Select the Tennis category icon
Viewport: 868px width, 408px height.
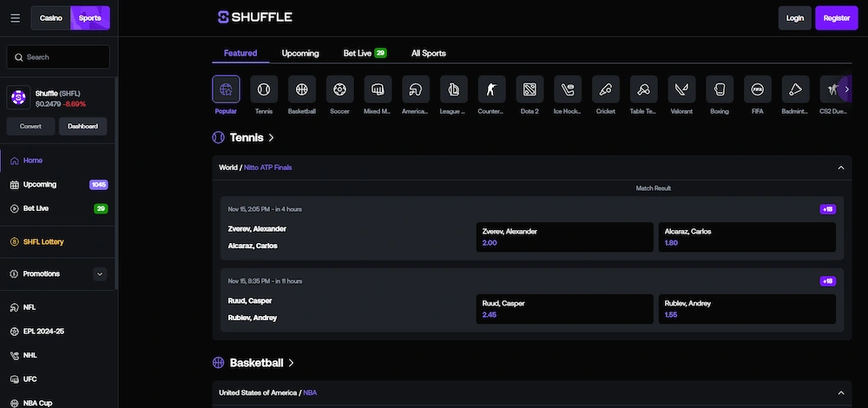point(264,89)
